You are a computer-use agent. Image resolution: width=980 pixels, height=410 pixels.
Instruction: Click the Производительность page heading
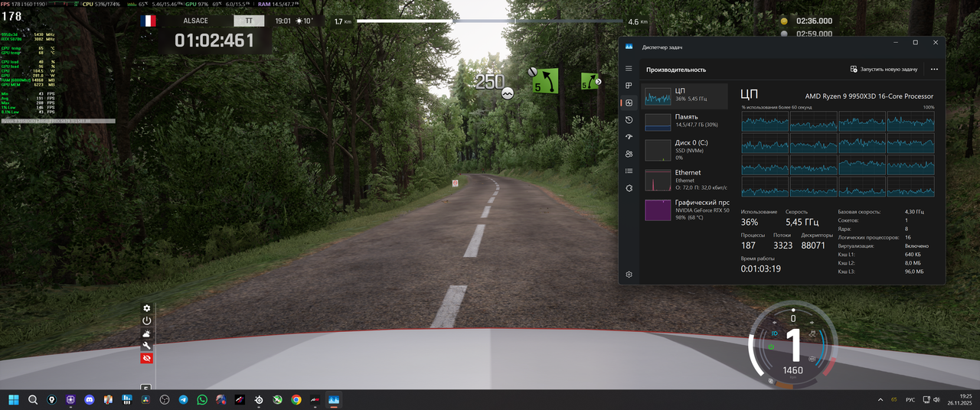[x=676, y=70]
